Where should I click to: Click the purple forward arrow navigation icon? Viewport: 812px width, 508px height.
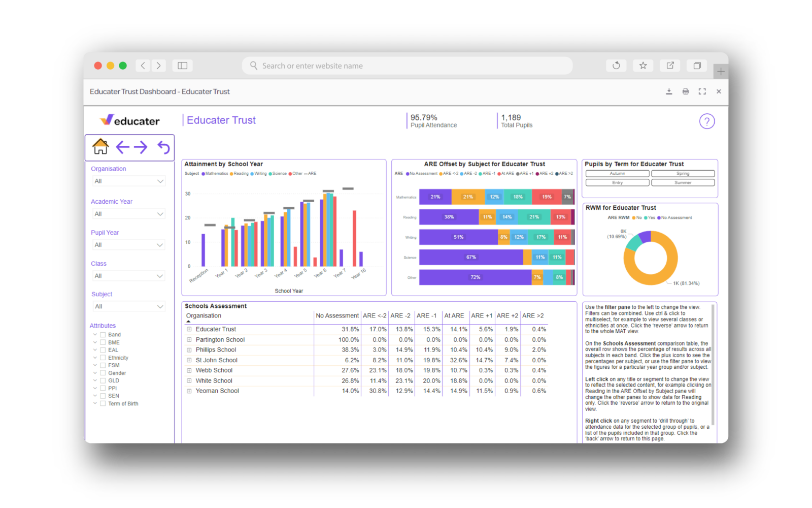[141, 147]
